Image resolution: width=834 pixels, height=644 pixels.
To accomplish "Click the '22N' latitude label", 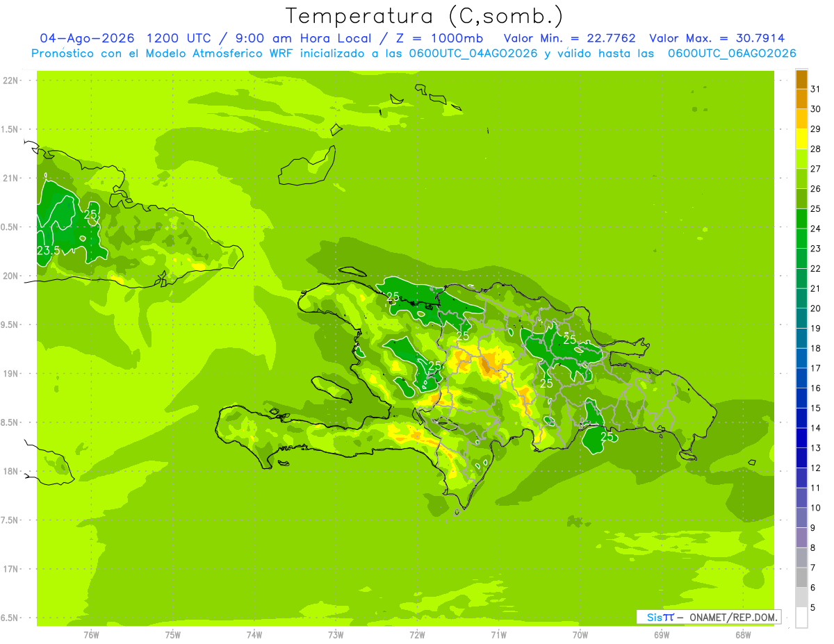I will click(x=10, y=81).
